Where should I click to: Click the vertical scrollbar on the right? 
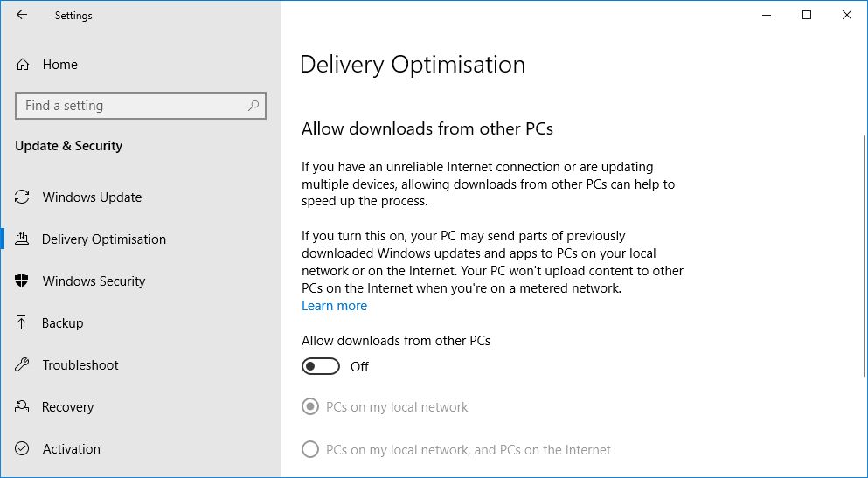coord(864,253)
